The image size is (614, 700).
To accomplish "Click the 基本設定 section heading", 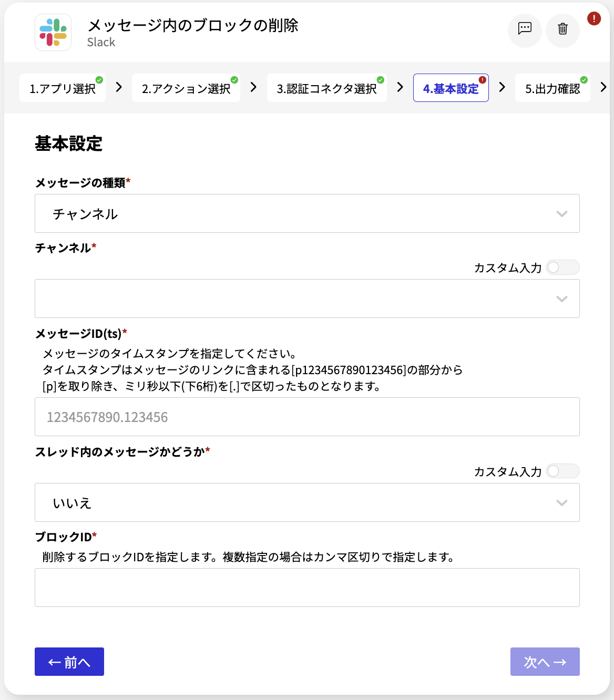I will [69, 143].
